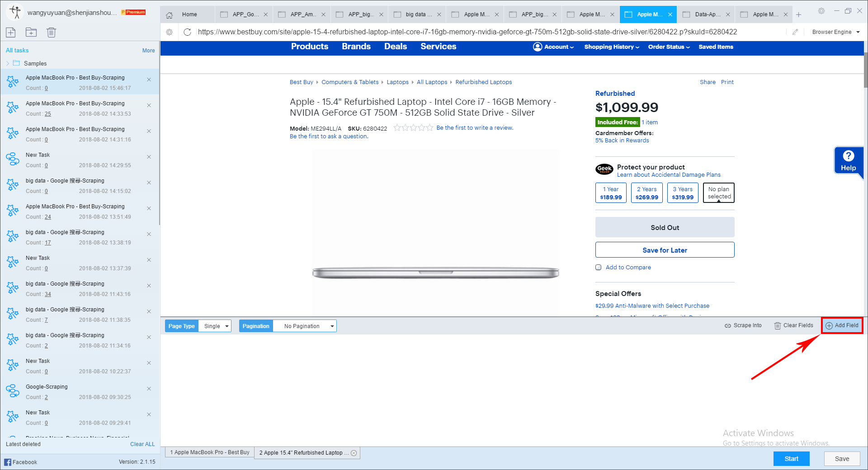Click the URL address field

coord(491,32)
